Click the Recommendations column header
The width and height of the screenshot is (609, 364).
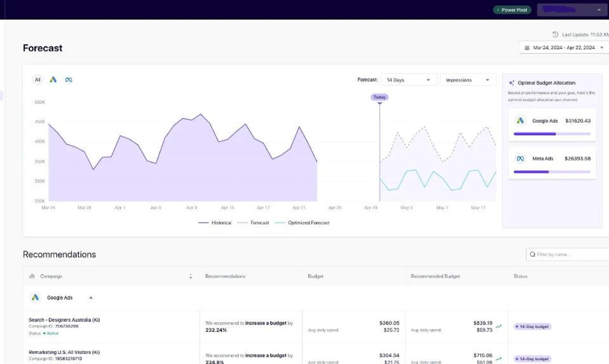click(225, 276)
